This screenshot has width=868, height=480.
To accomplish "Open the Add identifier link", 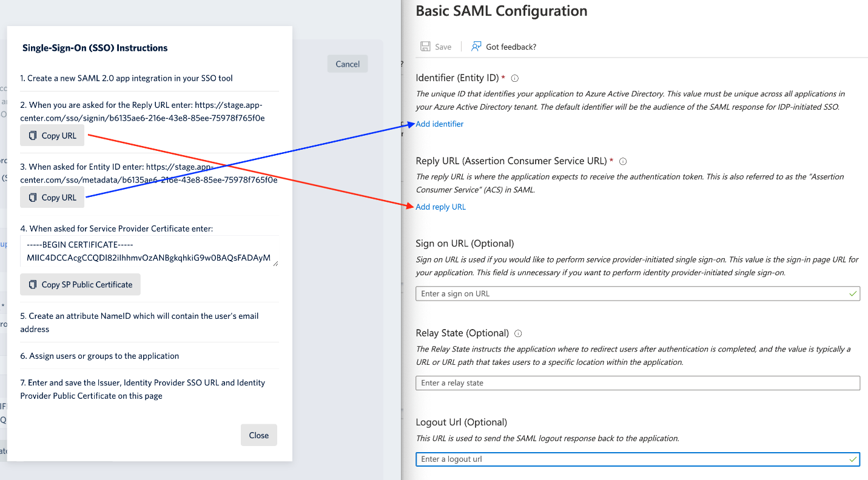I will pyautogui.click(x=439, y=124).
